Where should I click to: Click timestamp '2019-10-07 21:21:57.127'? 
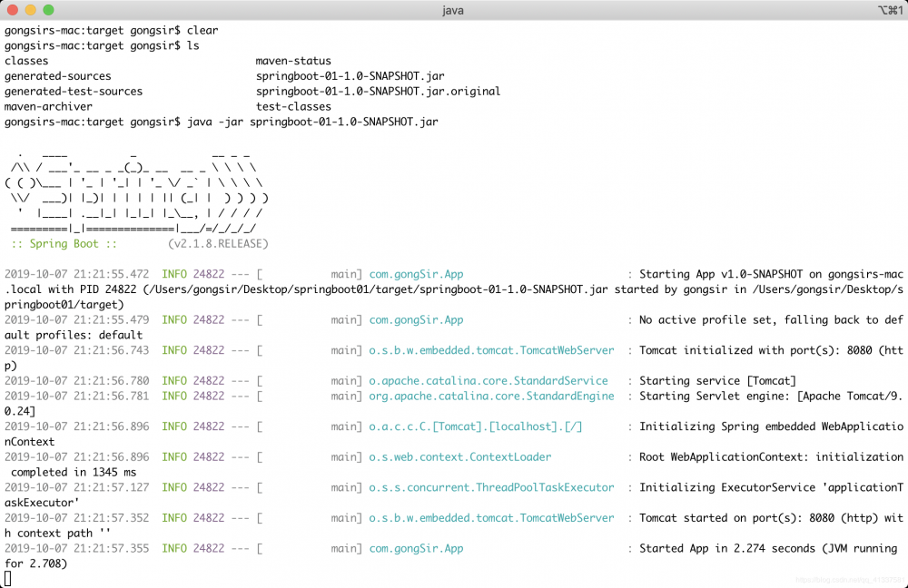(77, 487)
